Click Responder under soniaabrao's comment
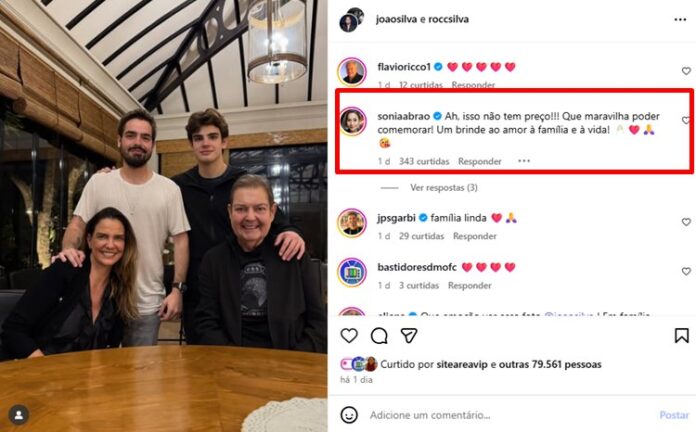Viewport: 696px width, 432px height. [x=480, y=161]
